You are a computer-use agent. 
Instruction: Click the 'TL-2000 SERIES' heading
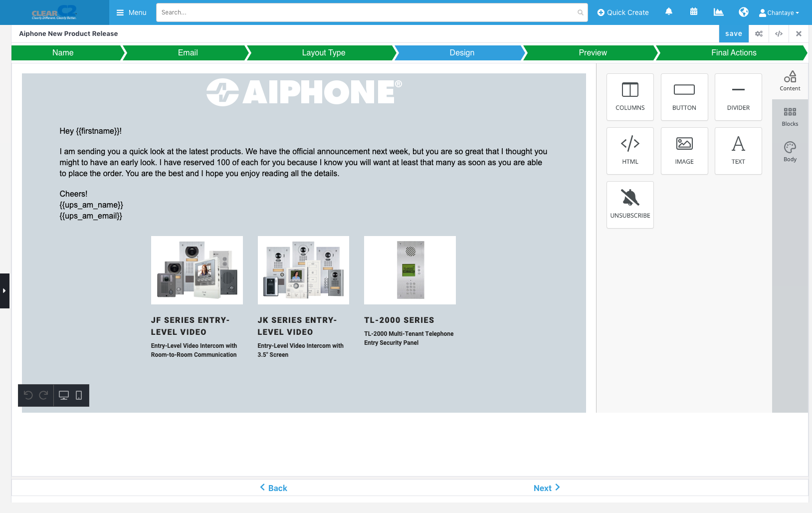coord(399,320)
